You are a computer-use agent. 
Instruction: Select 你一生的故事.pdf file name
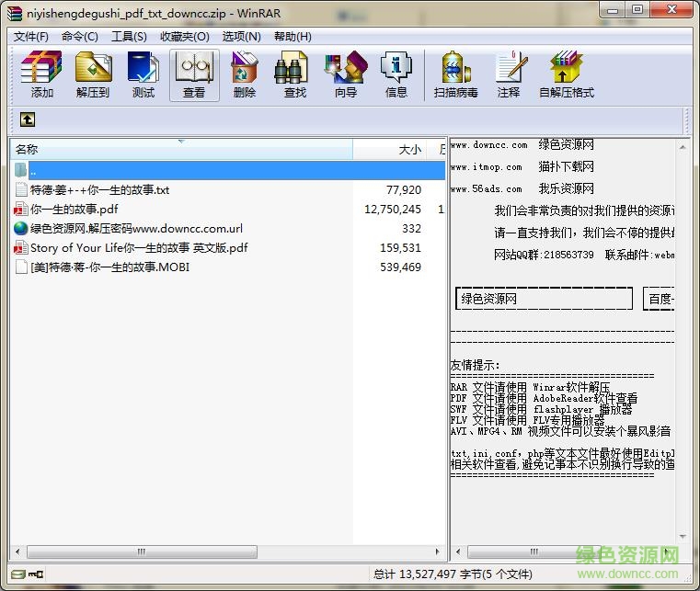pos(75,210)
